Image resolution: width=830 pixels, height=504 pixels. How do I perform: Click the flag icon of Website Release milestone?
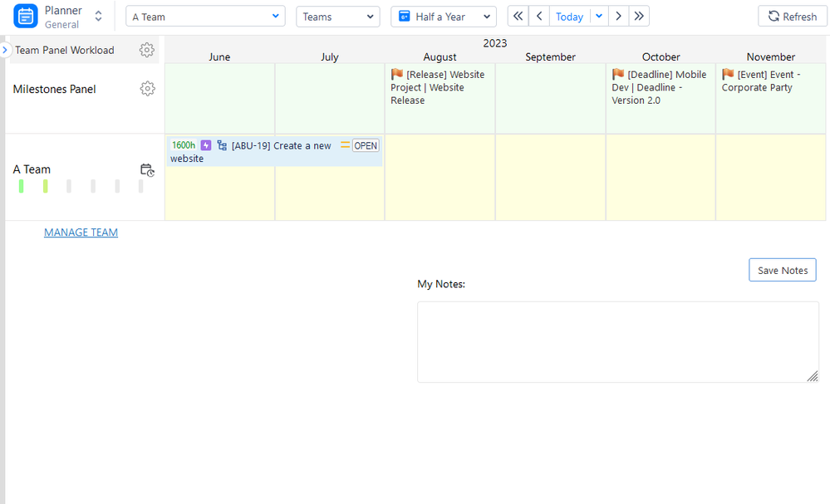click(397, 74)
